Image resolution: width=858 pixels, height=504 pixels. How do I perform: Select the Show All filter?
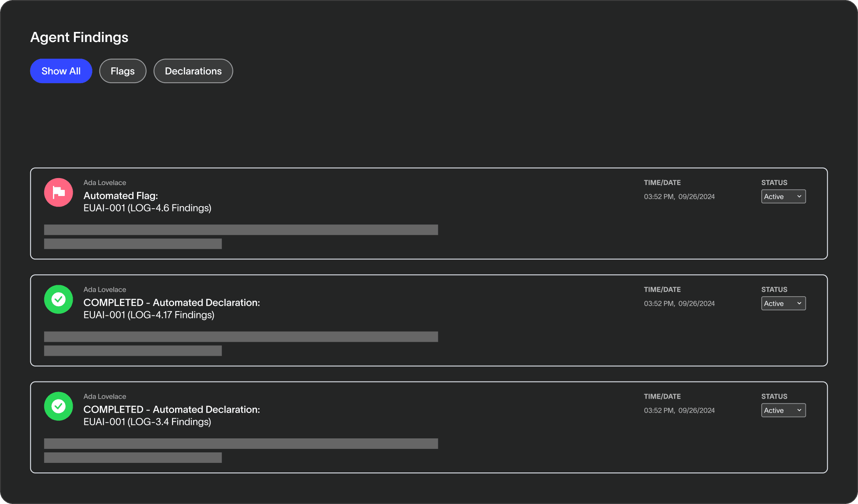(61, 71)
